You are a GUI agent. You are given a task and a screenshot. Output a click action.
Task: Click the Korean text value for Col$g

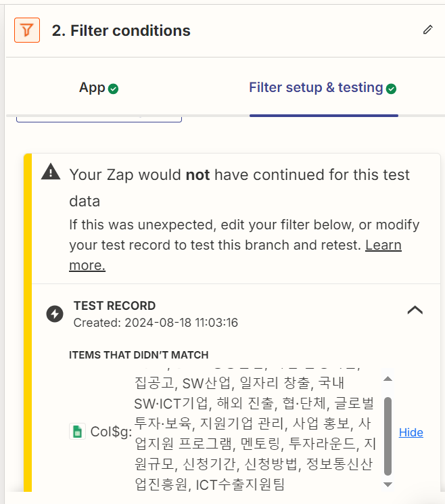point(255,433)
